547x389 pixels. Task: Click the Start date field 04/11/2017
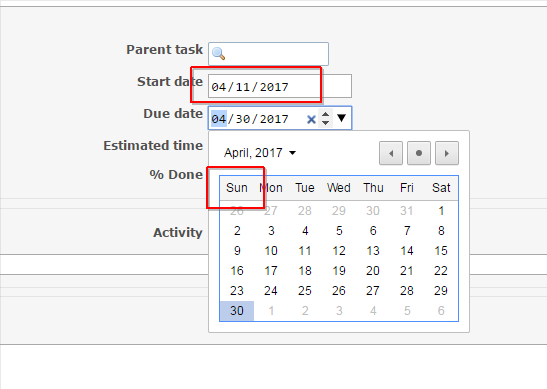[280, 86]
